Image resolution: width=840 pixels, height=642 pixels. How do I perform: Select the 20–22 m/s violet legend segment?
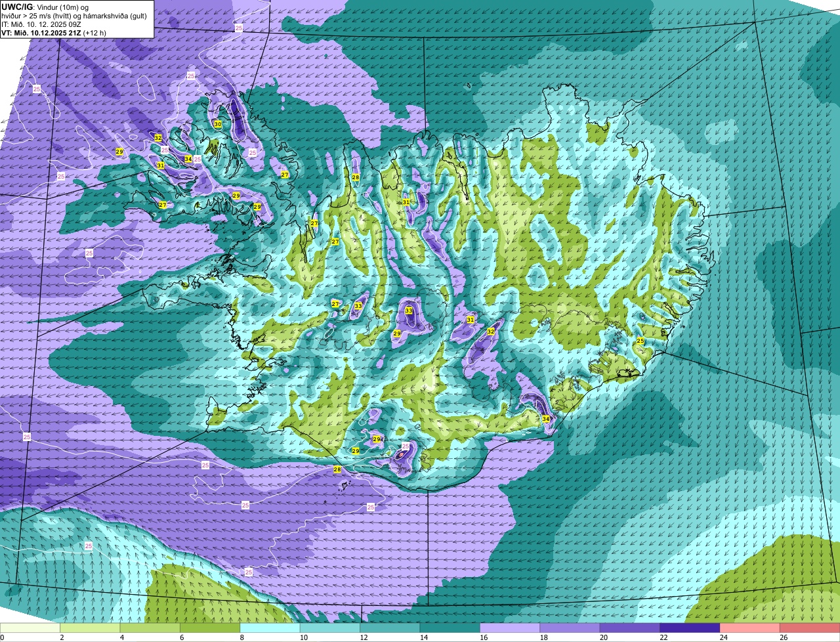point(630,628)
